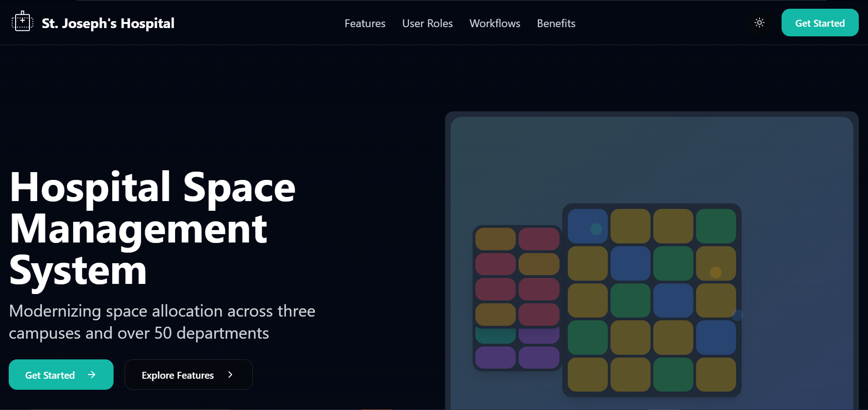Go to the User Roles section

click(x=427, y=23)
